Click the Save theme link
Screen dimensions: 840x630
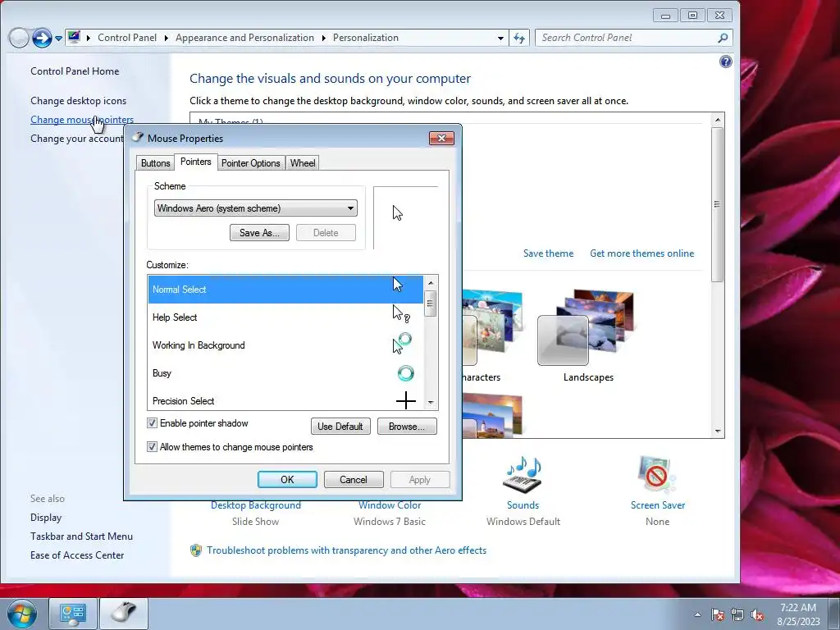(548, 253)
